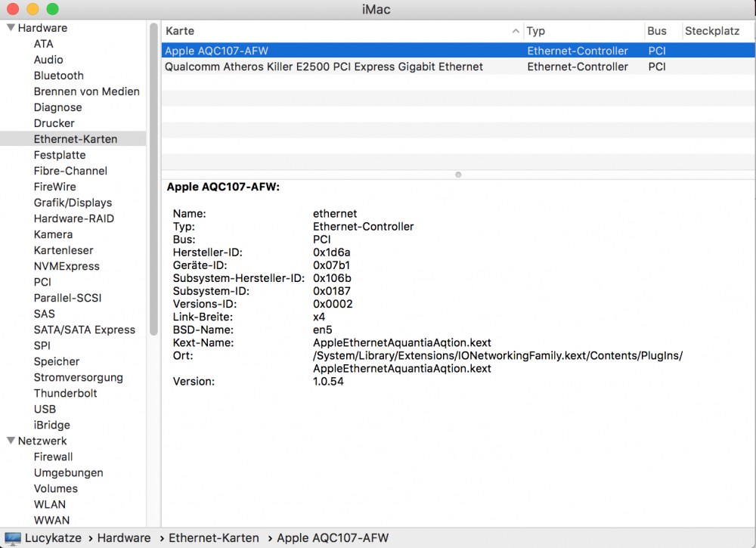Select iBridge in the sidebar
756x548 pixels.
[51, 426]
